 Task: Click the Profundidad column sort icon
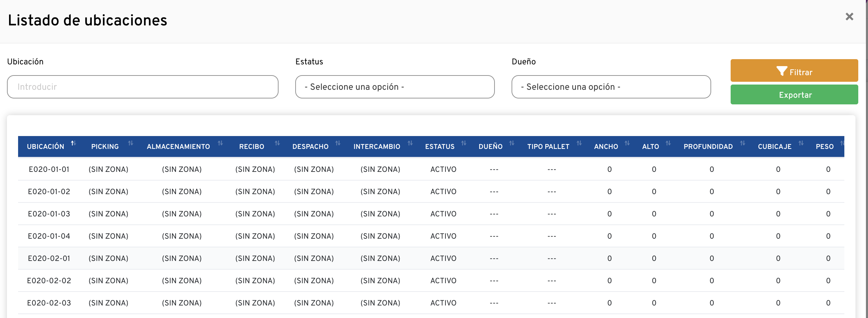tap(742, 143)
